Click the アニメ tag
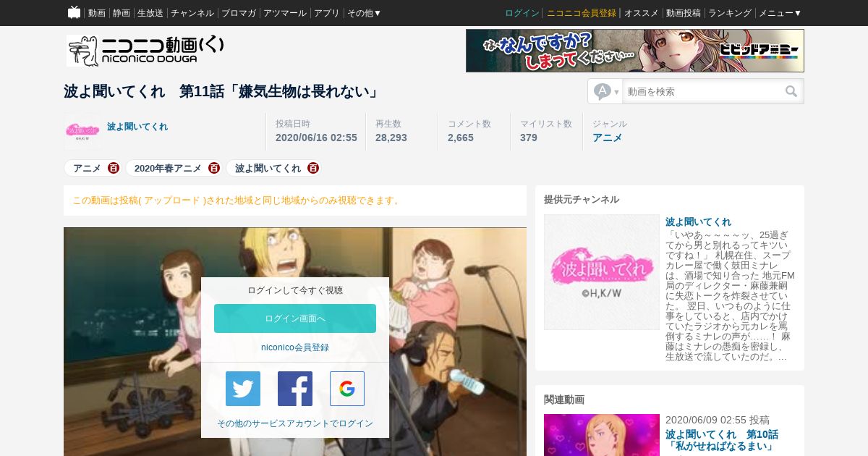Image resolution: width=868 pixels, height=456 pixels. [x=87, y=168]
